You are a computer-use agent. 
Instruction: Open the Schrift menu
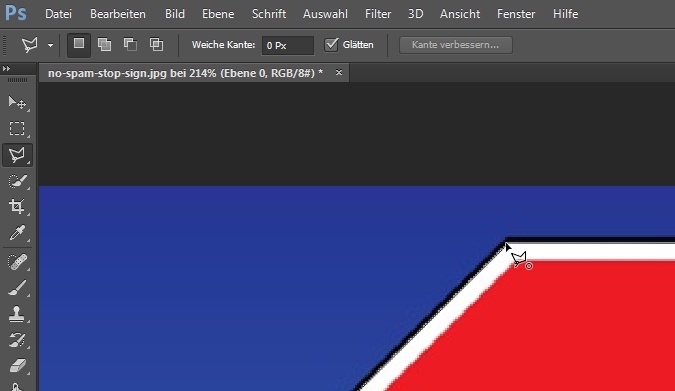pos(269,14)
